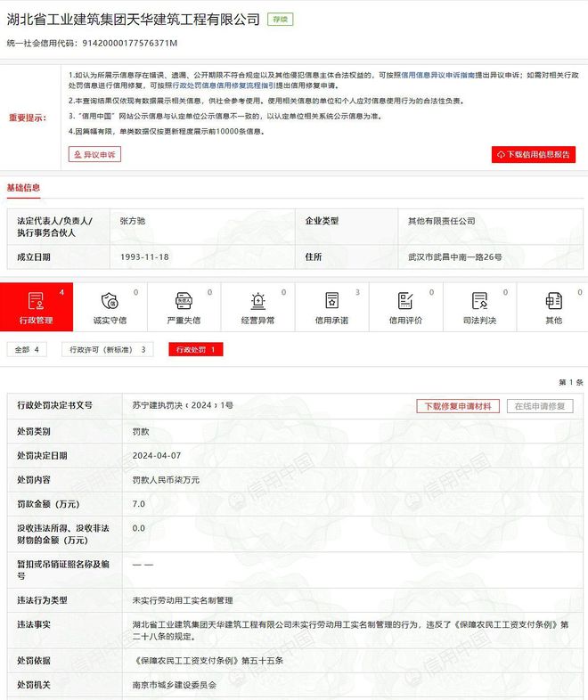Click penalty basis 《保障农民工工资支付条例》第五十五条

pos(208,661)
